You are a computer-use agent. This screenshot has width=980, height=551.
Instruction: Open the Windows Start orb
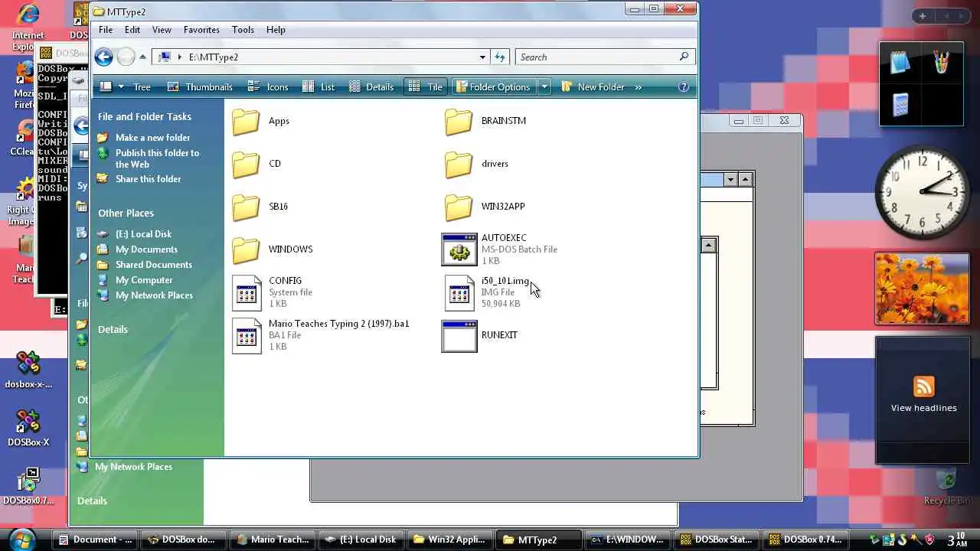(22, 539)
